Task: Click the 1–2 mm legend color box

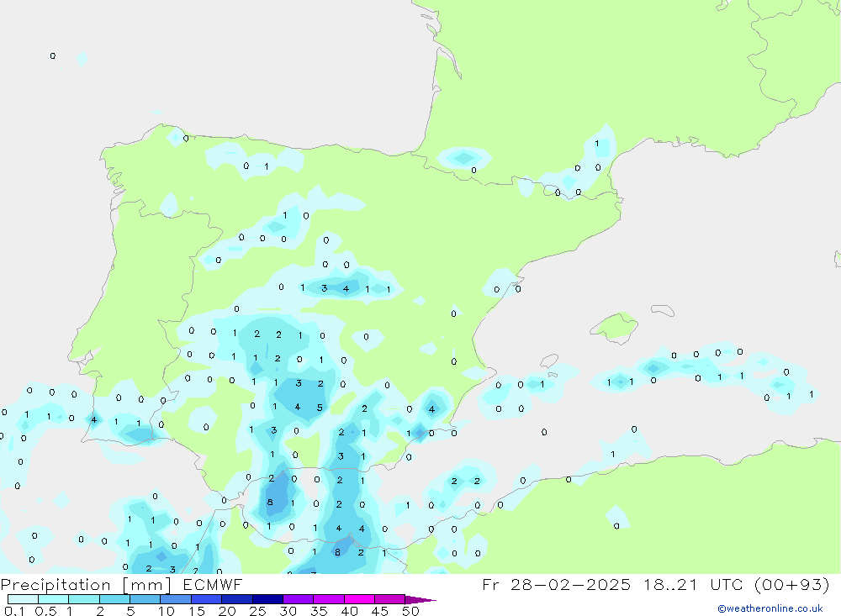Action: click(x=84, y=599)
